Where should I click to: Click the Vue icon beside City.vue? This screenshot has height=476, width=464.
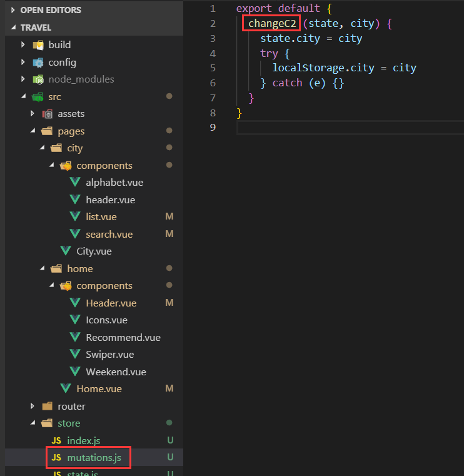click(66, 251)
